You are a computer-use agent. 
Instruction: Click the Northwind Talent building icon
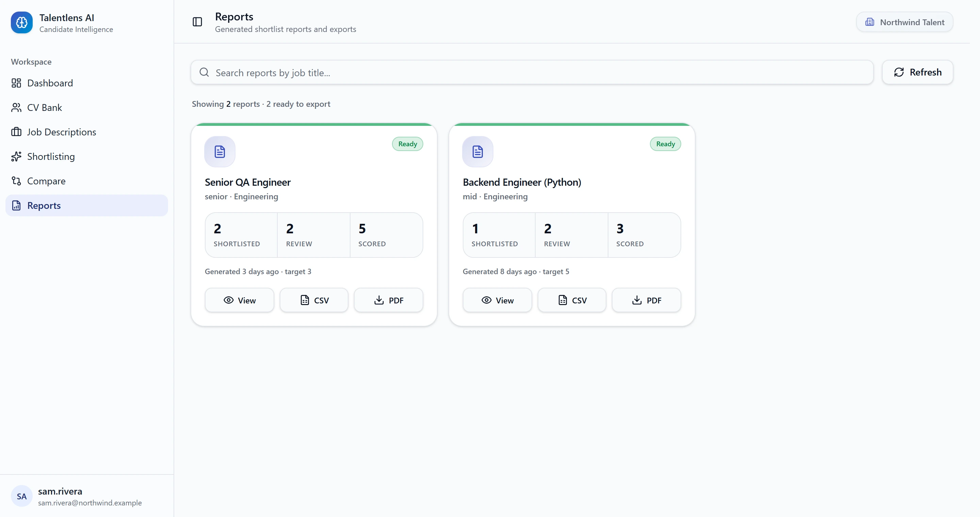870,22
